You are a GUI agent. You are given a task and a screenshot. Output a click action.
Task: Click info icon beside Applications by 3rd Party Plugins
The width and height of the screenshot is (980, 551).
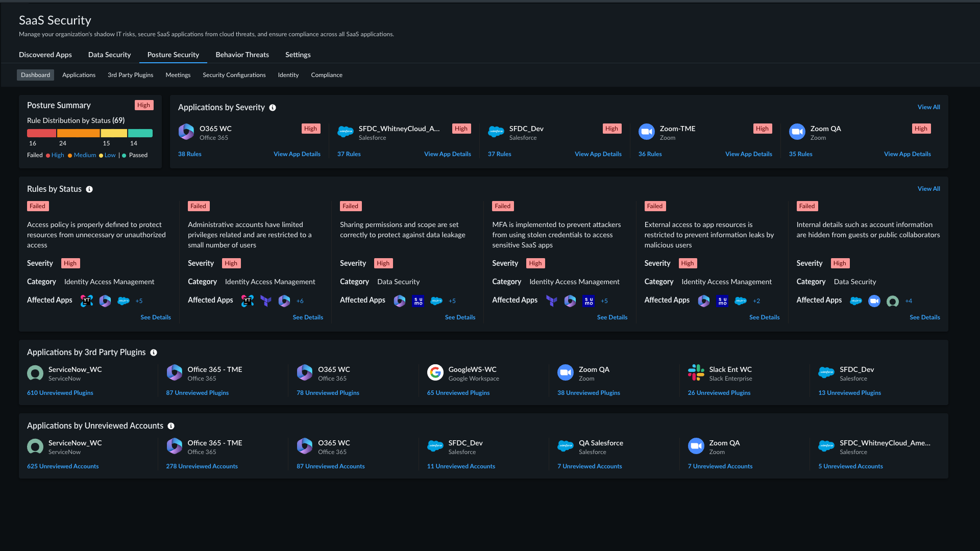click(x=154, y=353)
